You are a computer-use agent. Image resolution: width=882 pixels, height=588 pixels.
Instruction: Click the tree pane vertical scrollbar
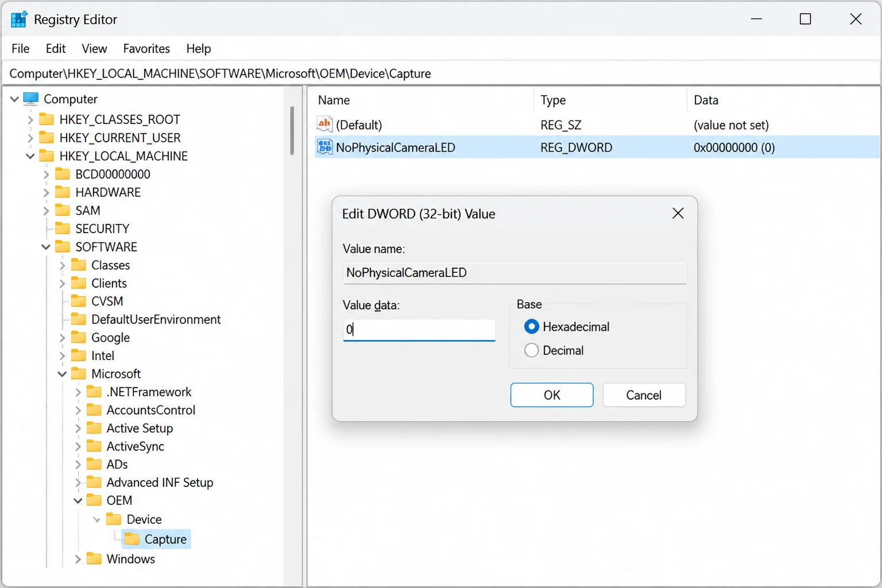pos(292,131)
